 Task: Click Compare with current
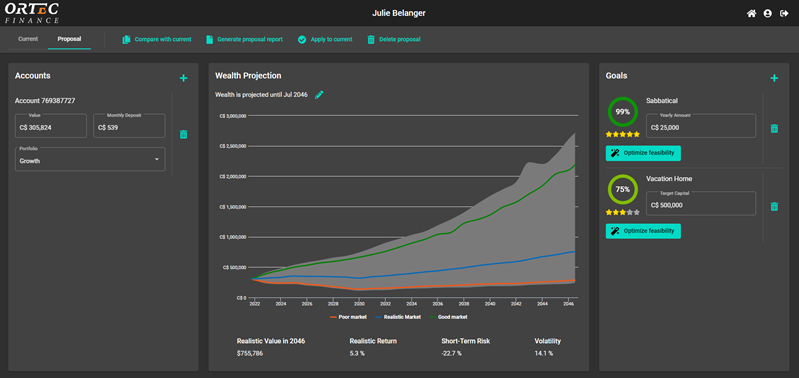point(157,39)
